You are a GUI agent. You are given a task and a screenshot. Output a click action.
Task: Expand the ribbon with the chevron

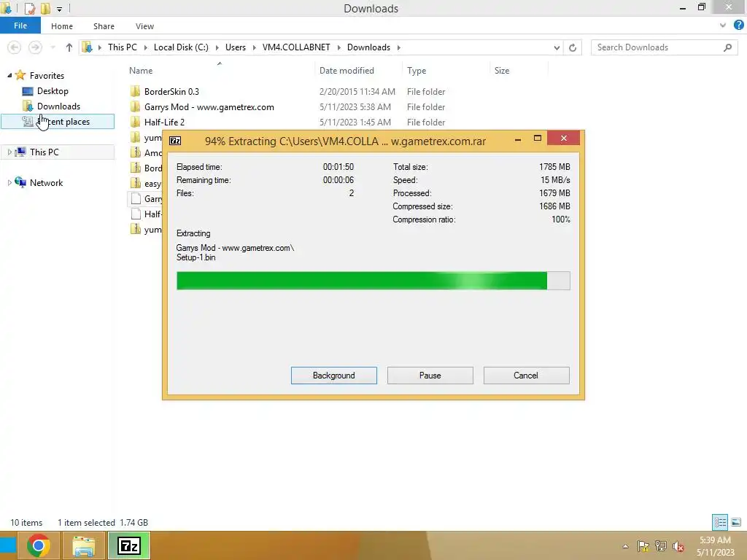(x=722, y=26)
